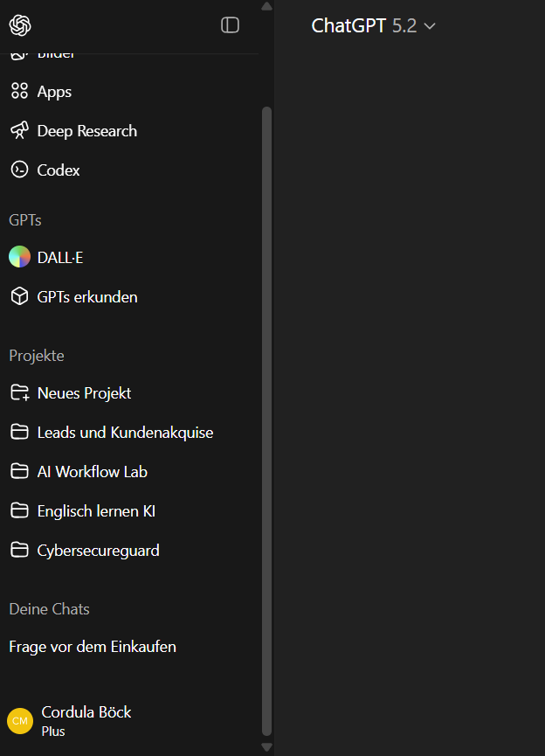The image size is (545, 756).
Task: Click the GPTs erkunden box icon
Action: [x=19, y=296]
